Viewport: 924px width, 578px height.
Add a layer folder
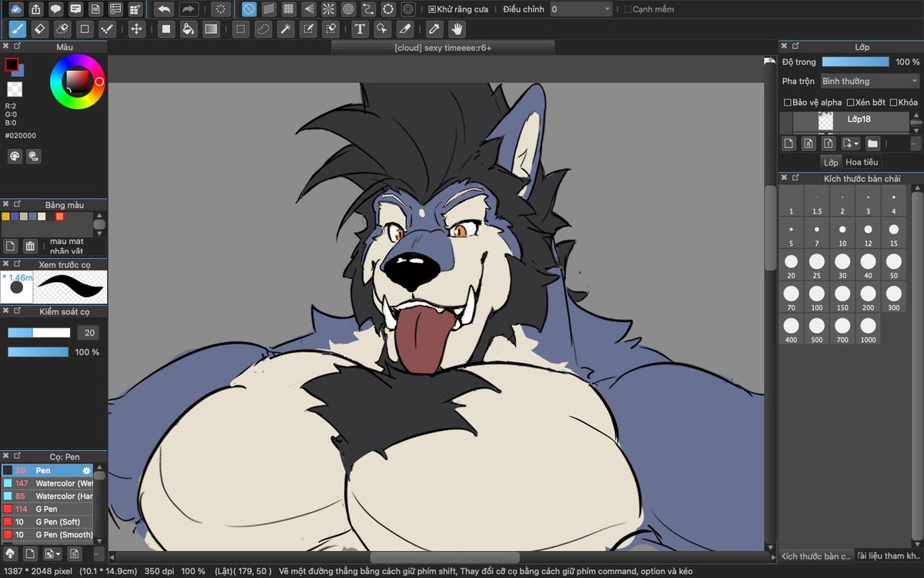(x=872, y=143)
